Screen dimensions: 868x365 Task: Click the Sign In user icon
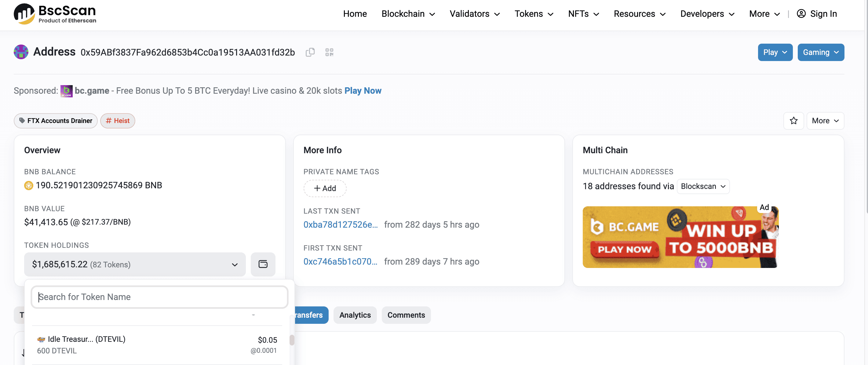(x=801, y=14)
